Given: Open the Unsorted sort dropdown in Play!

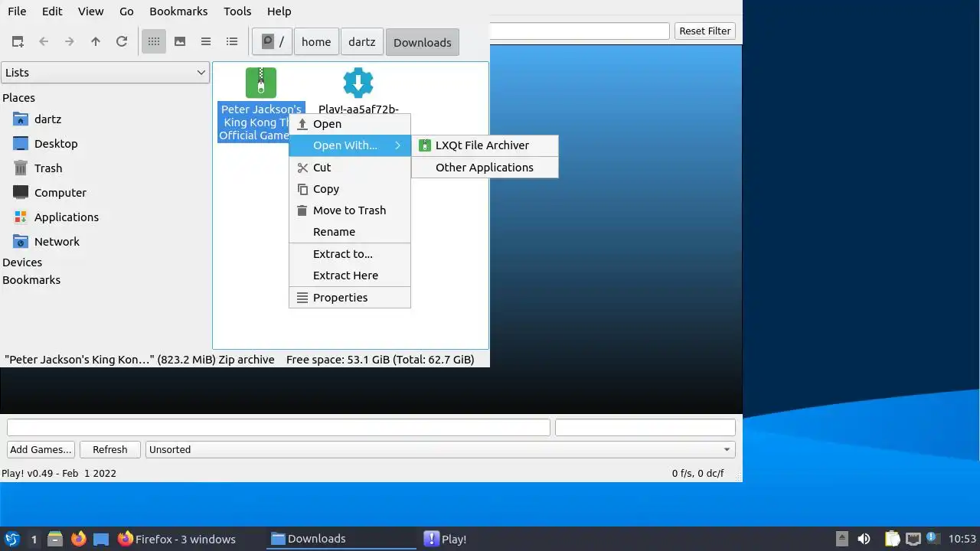Looking at the screenshot, I should 440,450.
